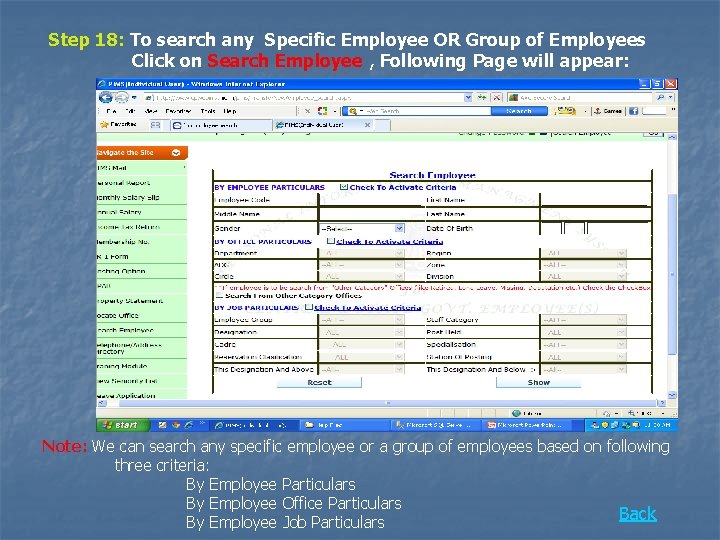Switch to the first browser tab

(220, 125)
